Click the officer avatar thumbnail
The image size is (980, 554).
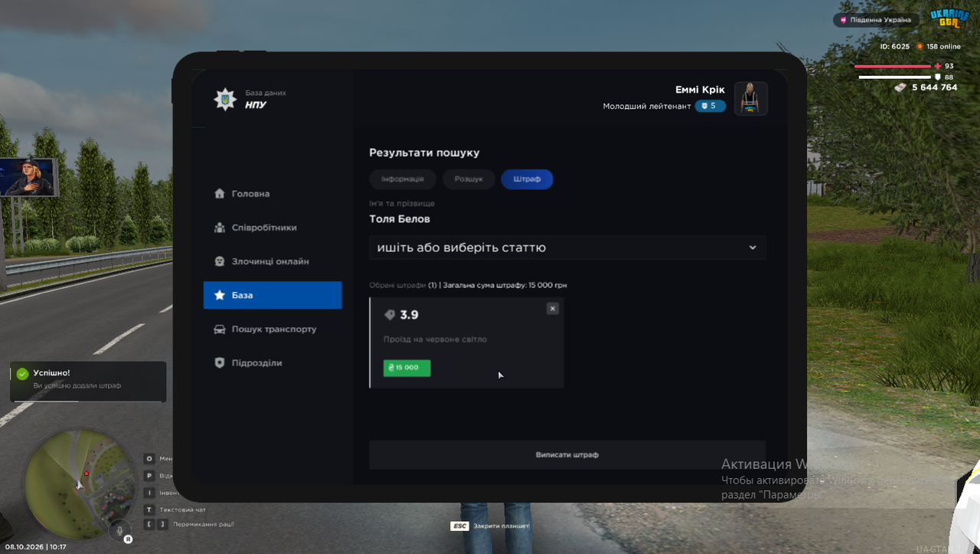pyautogui.click(x=751, y=98)
